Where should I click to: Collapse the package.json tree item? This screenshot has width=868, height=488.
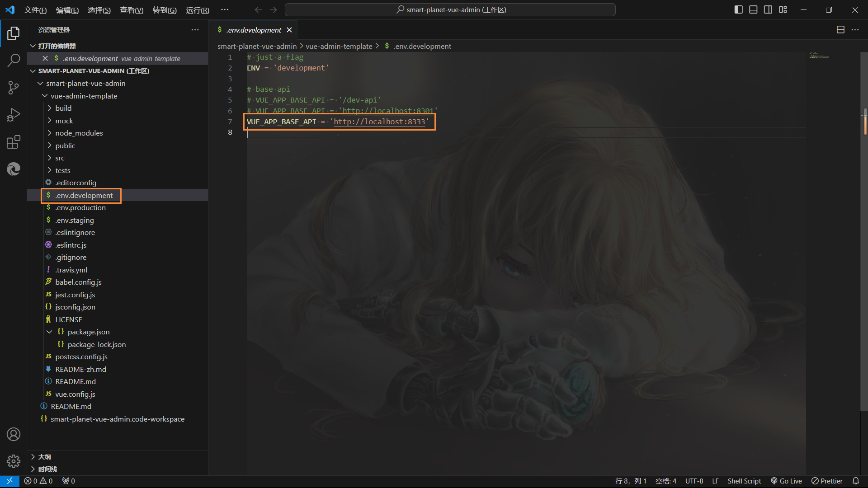click(x=49, y=332)
